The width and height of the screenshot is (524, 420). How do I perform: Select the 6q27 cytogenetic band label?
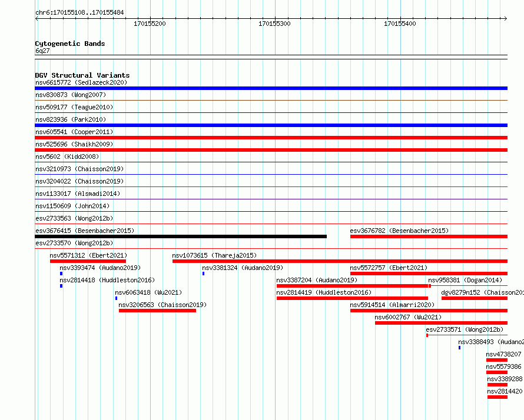coord(42,51)
